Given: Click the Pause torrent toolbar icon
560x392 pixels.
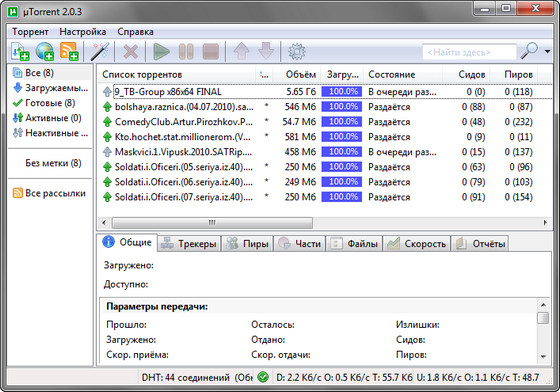Looking at the screenshot, I should point(186,52).
